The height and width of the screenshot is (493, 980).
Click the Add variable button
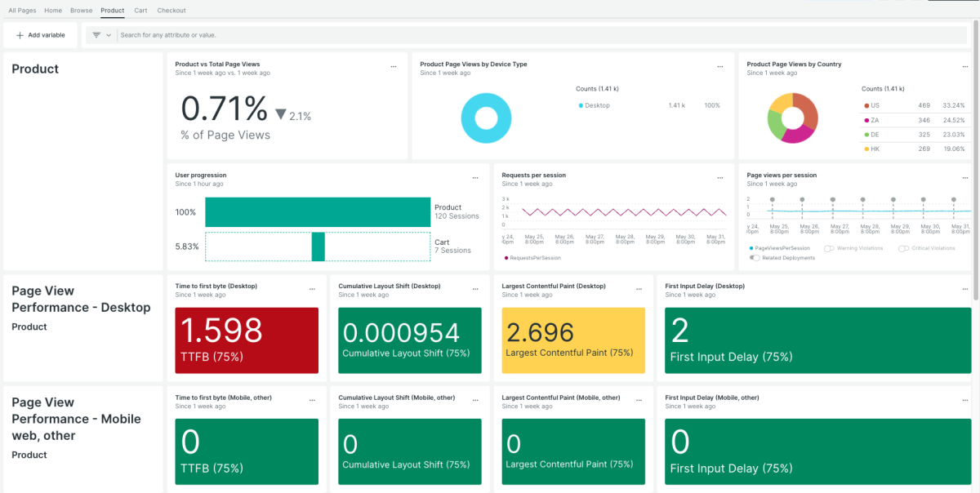(x=41, y=35)
